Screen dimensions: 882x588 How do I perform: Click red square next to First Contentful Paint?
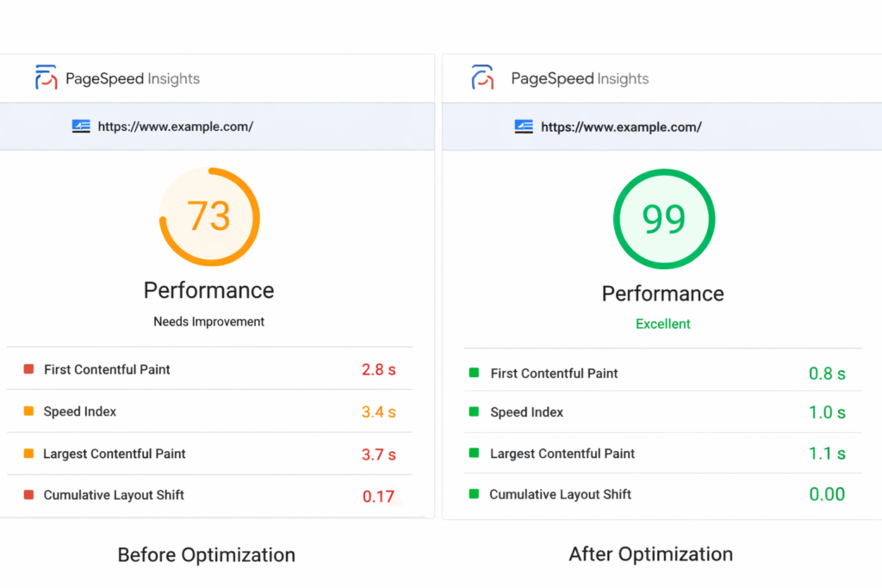pos(28,369)
